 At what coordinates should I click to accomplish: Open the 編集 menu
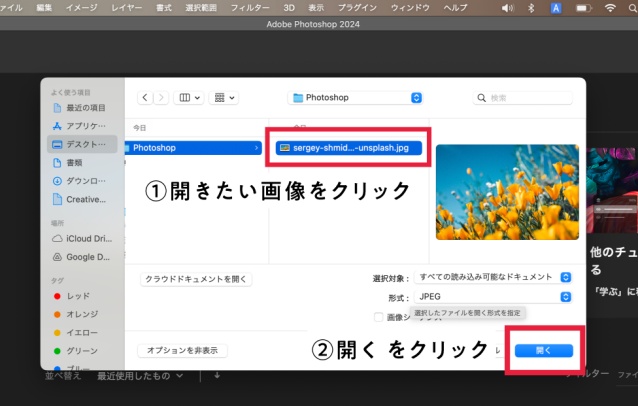44,7
